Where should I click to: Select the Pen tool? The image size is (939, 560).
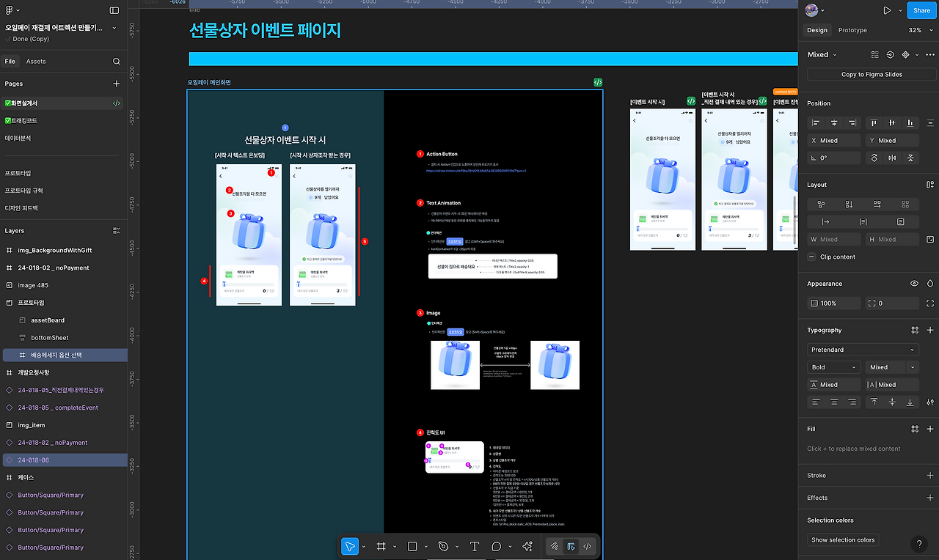pyautogui.click(x=443, y=546)
